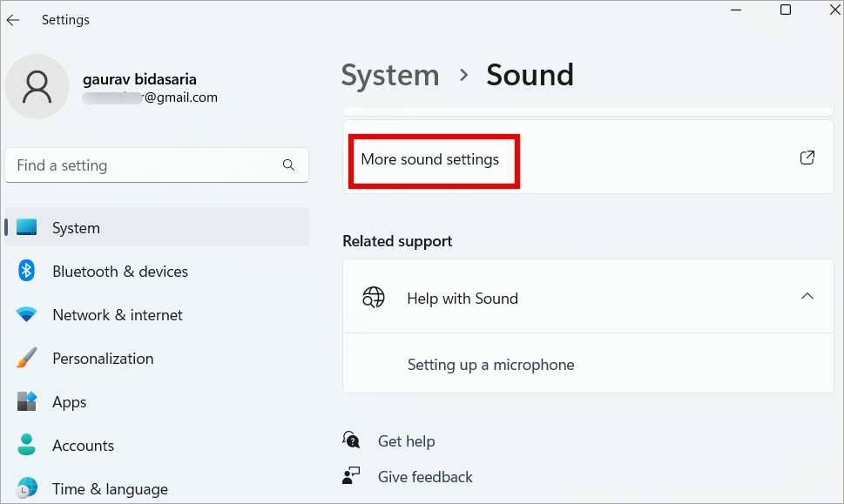Open the Time & language settings
844x504 pixels.
pyautogui.click(x=110, y=489)
